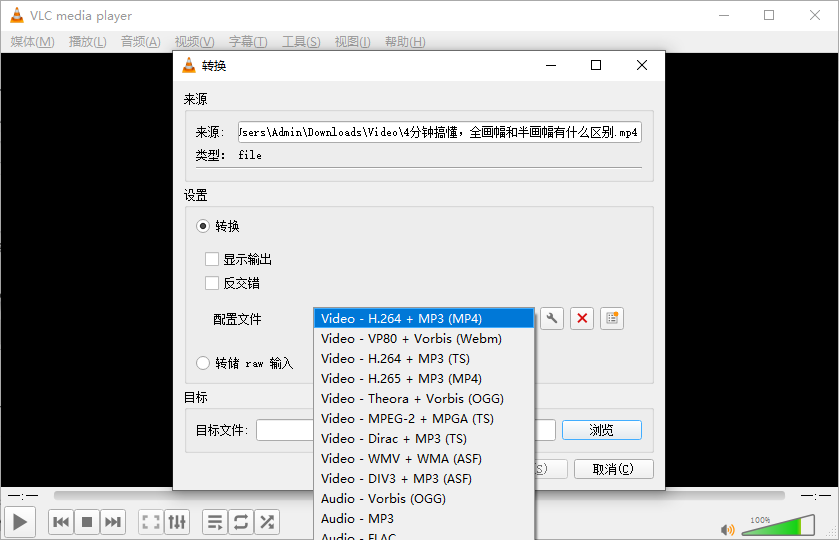Close the 转换 dialog window
839x540 pixels.
coord(642,65)
